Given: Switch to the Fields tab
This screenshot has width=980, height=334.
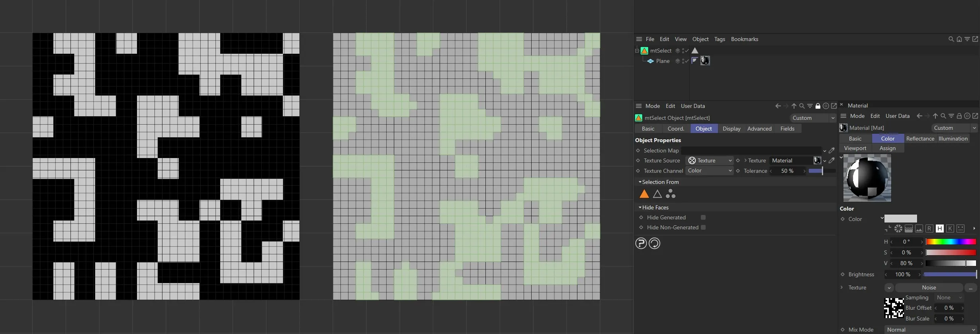Looking at the screenshot, I should coord(787,129).
